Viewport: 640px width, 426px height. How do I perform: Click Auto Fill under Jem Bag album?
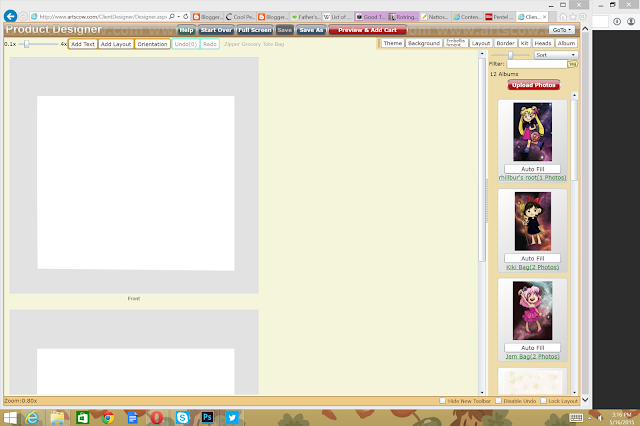[532, 348]
